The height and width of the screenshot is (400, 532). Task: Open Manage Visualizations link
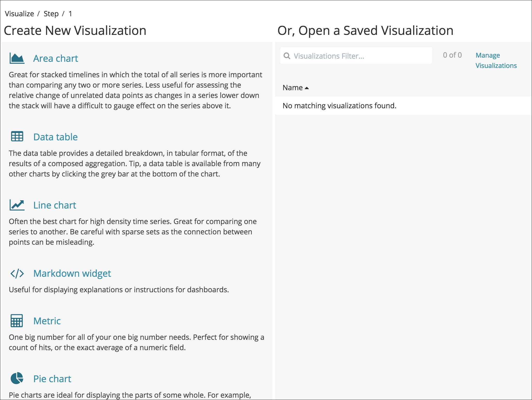coord(496,60)
